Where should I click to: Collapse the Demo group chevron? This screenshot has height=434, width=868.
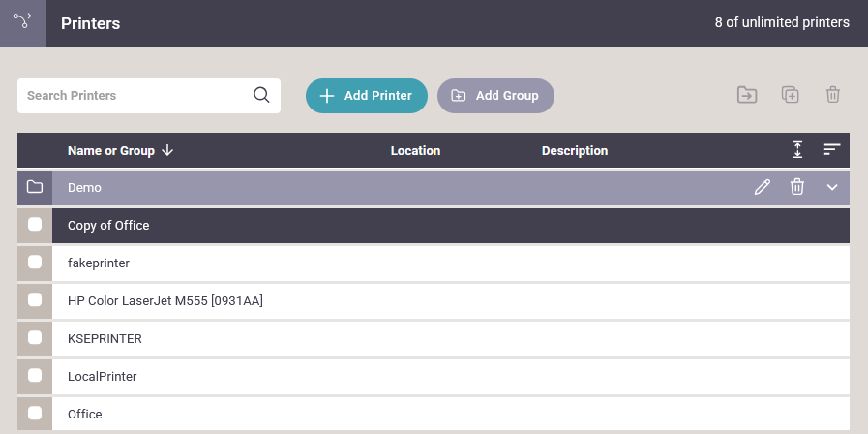point(832,187)
